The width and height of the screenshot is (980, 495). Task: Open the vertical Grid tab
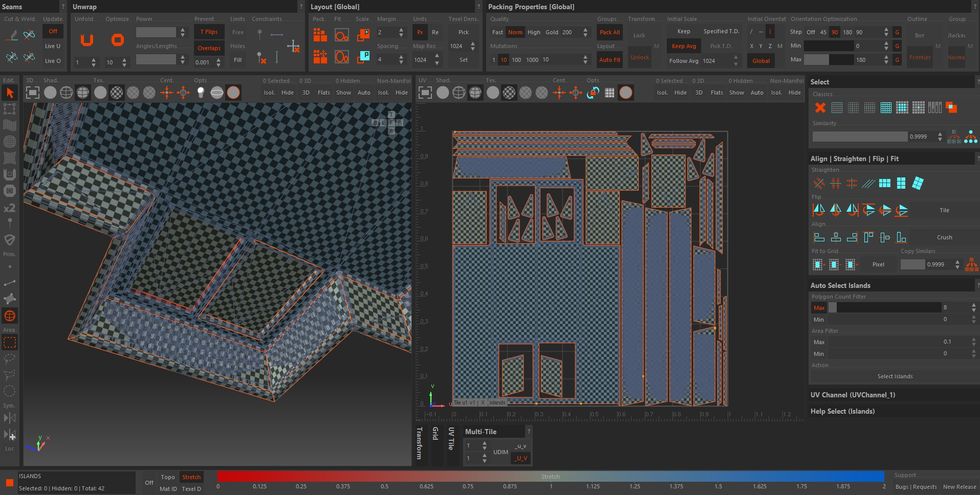pos(435,434)
